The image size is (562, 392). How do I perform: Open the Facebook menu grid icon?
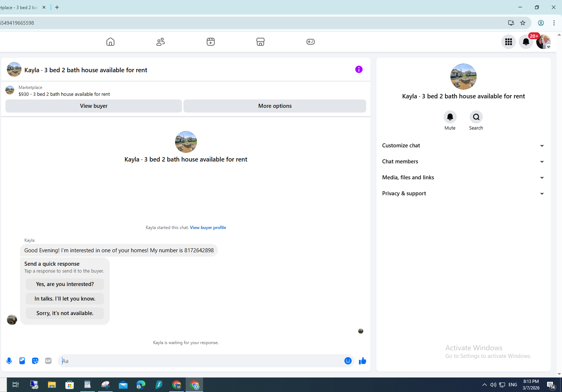click(509, 42)
